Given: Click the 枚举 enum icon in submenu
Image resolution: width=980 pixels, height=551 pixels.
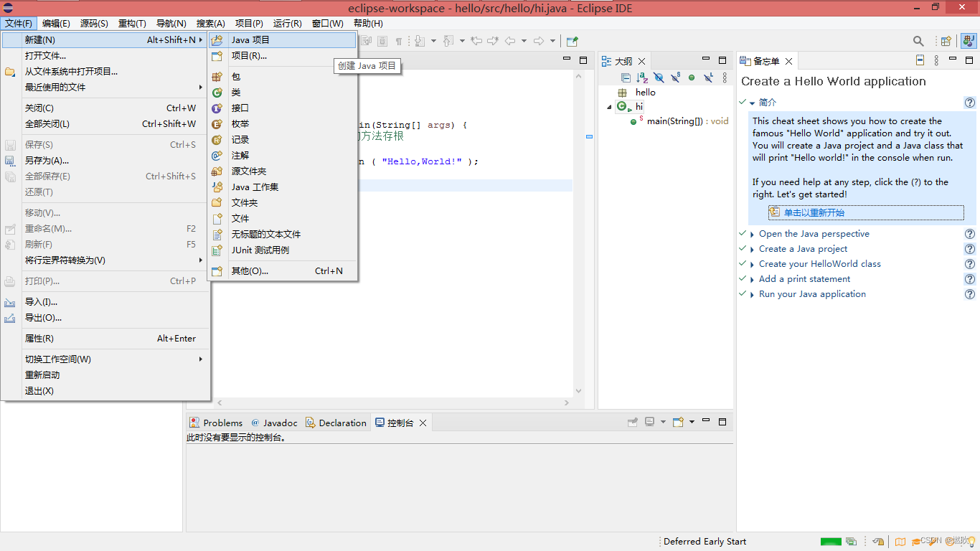Looking at the screenshot, I should click(217, 124).
